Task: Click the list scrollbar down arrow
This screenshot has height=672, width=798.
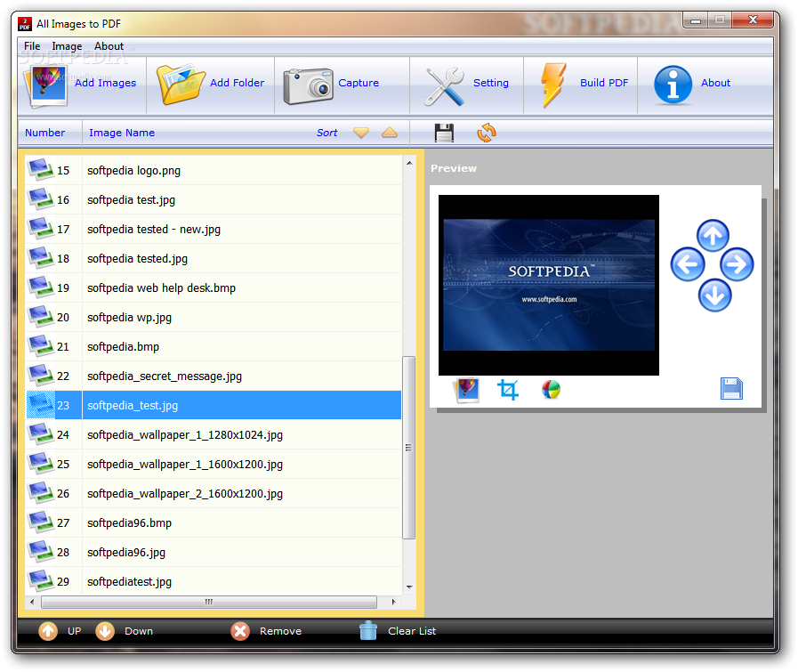Action: pyautogui.click(x=409, y=587)
